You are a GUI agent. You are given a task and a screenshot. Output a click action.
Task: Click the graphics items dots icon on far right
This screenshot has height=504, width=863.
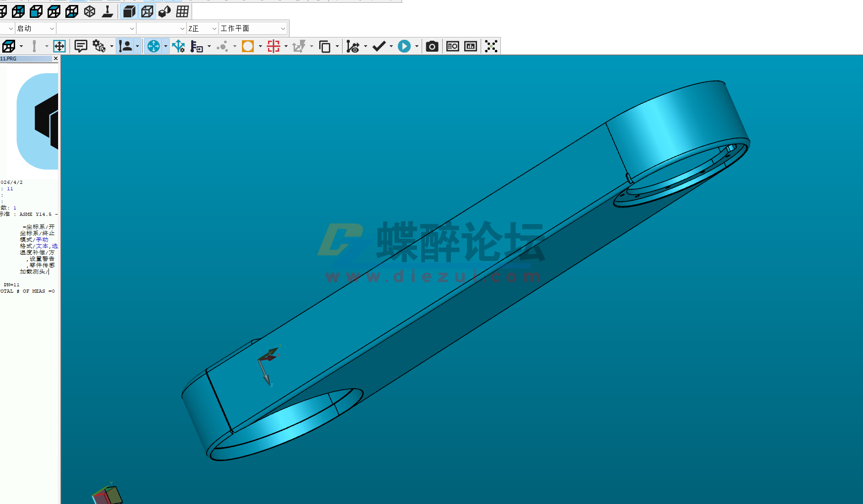click(x=491, y=46)
